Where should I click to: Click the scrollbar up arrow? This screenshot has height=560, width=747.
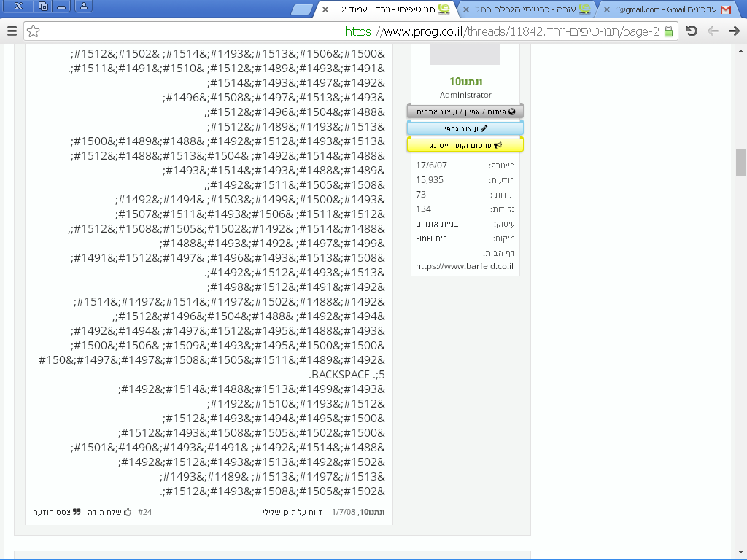[740, 51]
